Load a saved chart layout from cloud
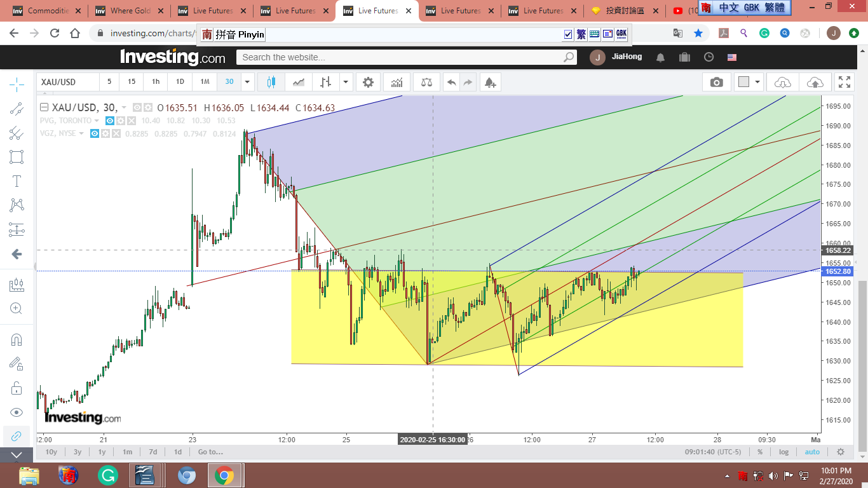The height and width of the screenshot is (488, 868). tap(783, 82)
